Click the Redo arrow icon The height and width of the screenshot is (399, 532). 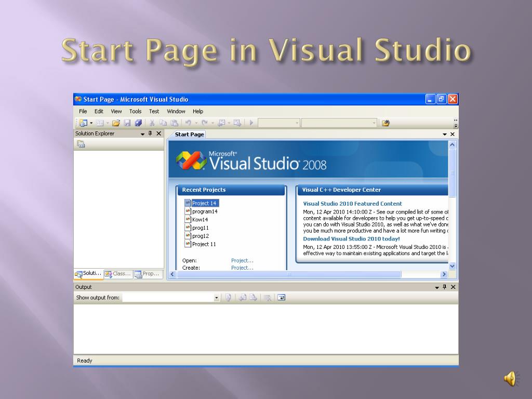205,123
